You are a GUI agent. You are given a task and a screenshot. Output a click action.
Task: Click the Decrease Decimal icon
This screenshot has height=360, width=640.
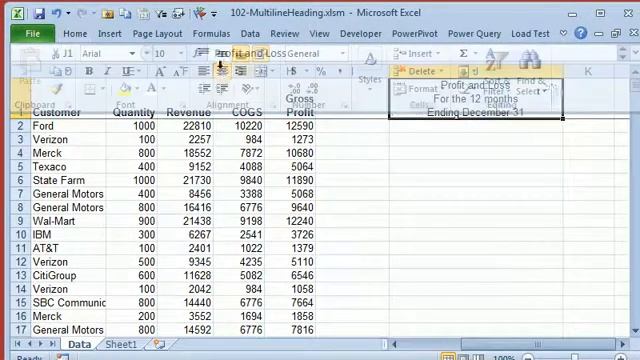(313, 88)
